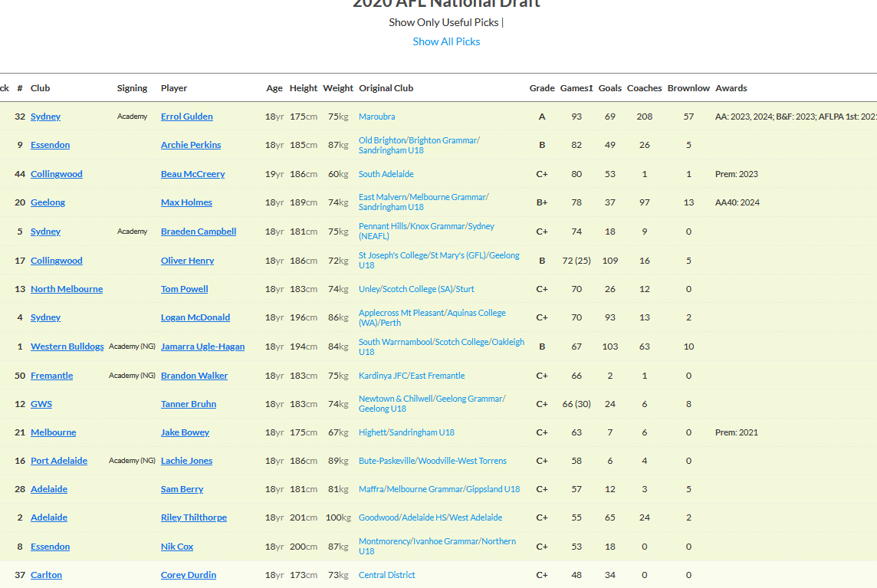
Task: Open the Highett/Sandringham U18 link
Action: [x=406, y=432]
